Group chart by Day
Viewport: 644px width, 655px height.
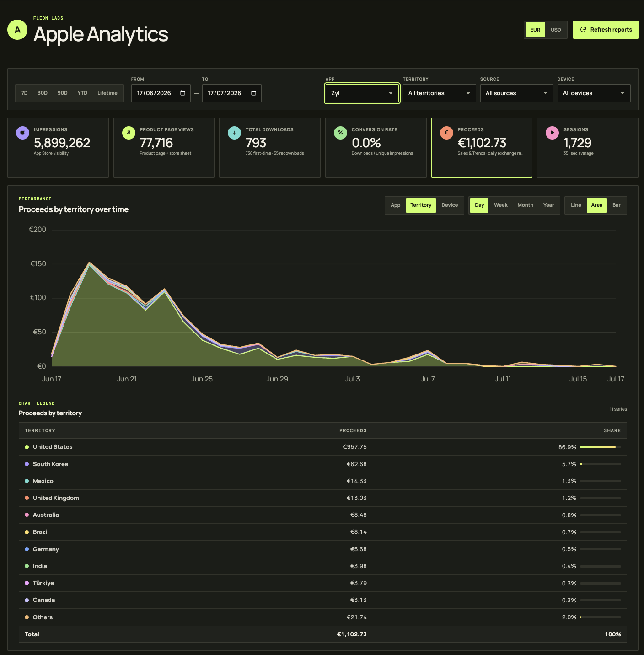pos(479,205)
